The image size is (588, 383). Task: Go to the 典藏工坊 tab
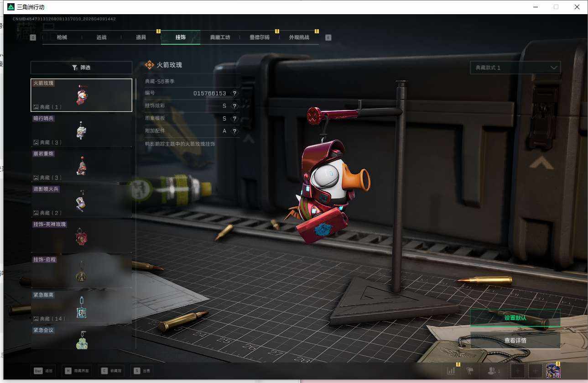pyautogui.click(x=220, y=37)
